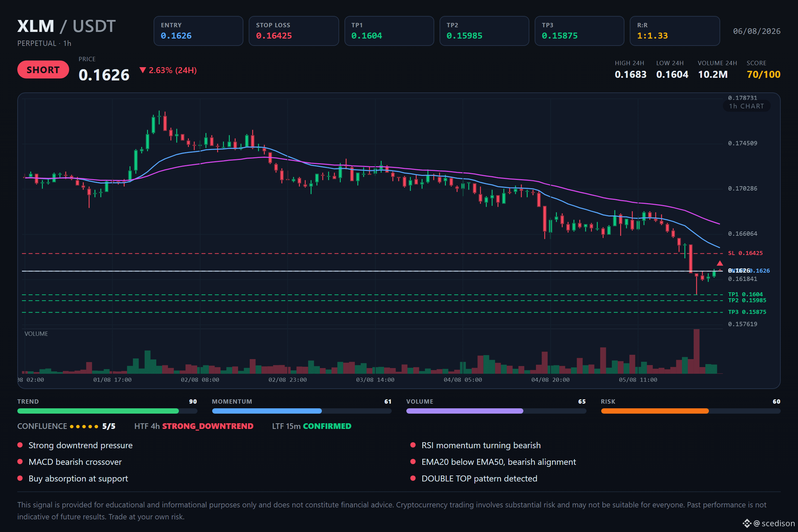798x532 pixels.
Task: Click the purple VOLUME score bar
Action: click(x=496, y=411)
